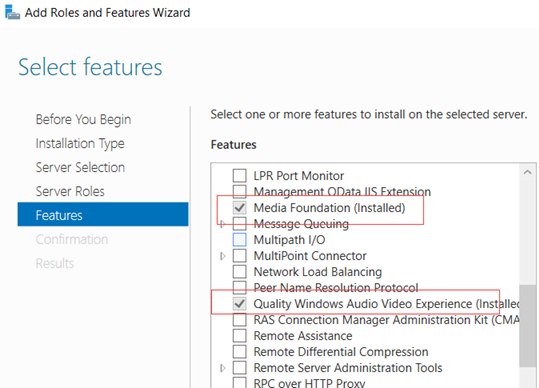Viewport: 539px width, 388px height.
Task: Check Peer Name Resolution Protocol checkbox
Action: coord(240,288)
